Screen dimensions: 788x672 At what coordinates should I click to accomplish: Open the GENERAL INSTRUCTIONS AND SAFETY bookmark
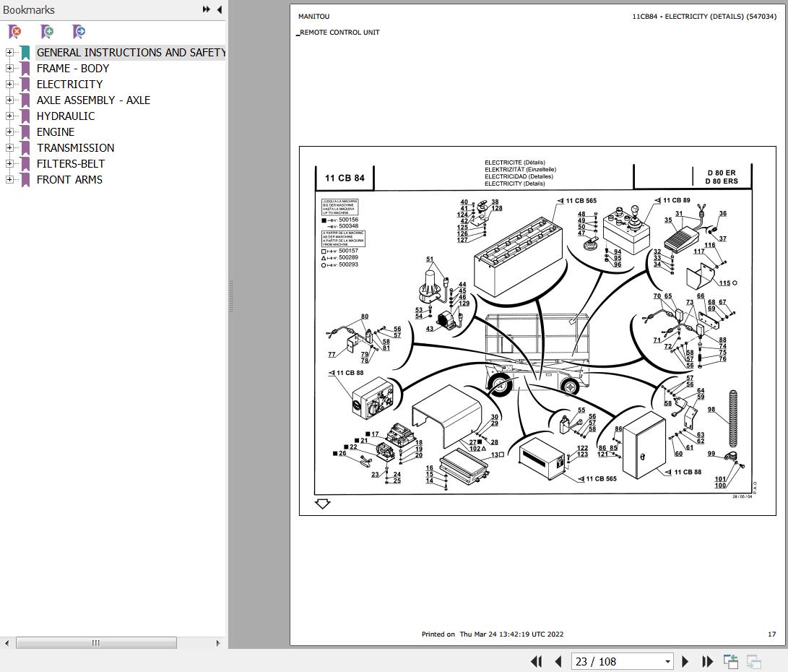(x=131, y=52)
